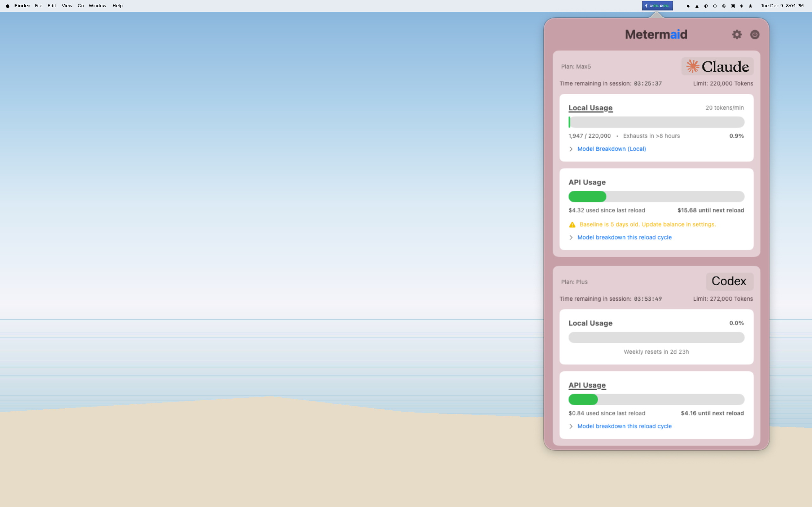Click the power/quit icon in Metermaid

coord(755,34)
